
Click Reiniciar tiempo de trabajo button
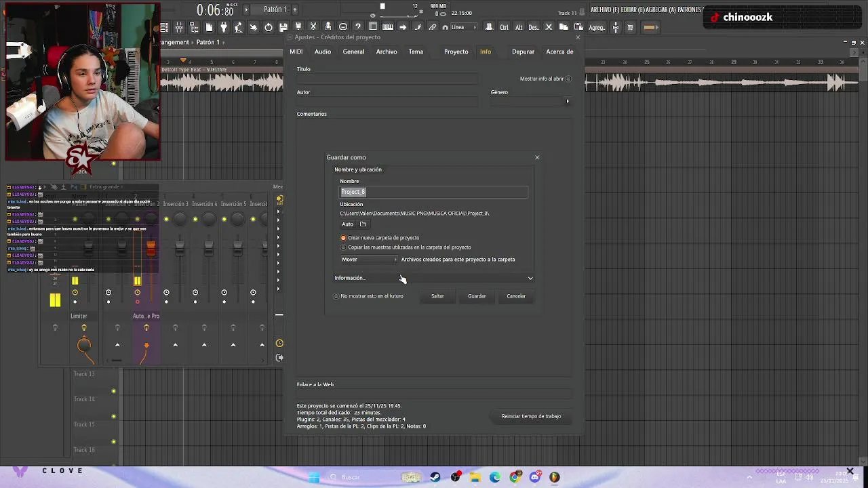click(x=531, y=416)
